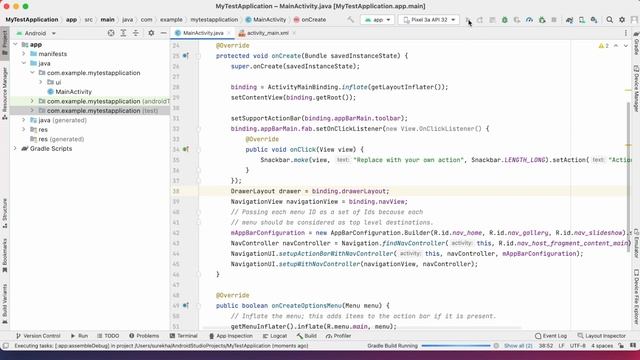Collapse the java folder

(24, 63)
